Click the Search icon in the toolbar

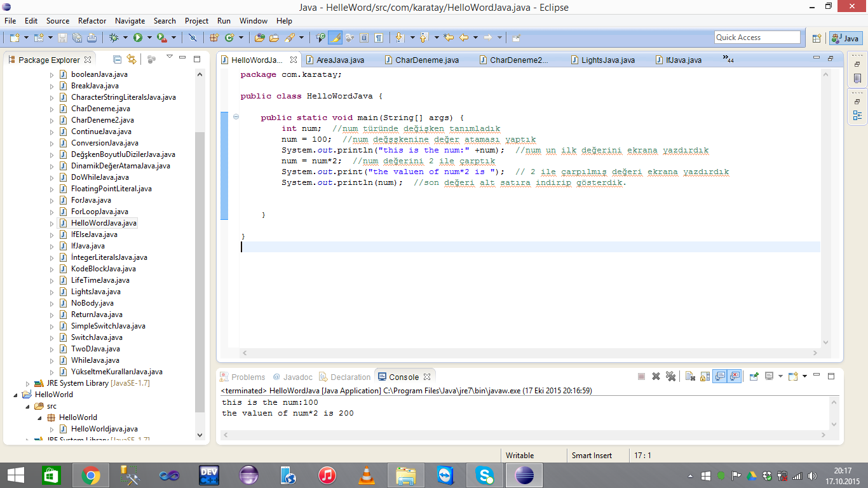[x=290, y=37]
